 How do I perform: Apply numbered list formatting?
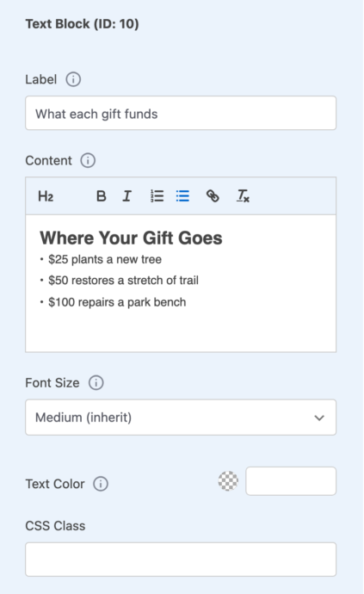coord(157,196)
